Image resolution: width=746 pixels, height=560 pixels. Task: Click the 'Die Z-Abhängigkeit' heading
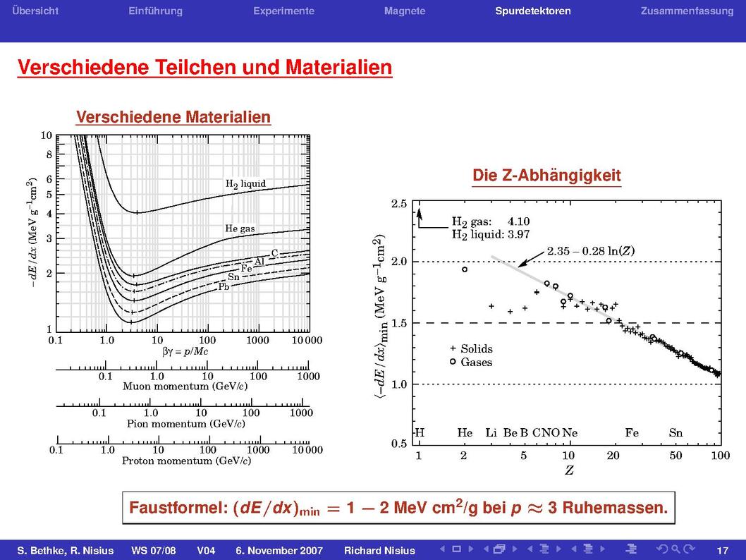click(546, 175)
